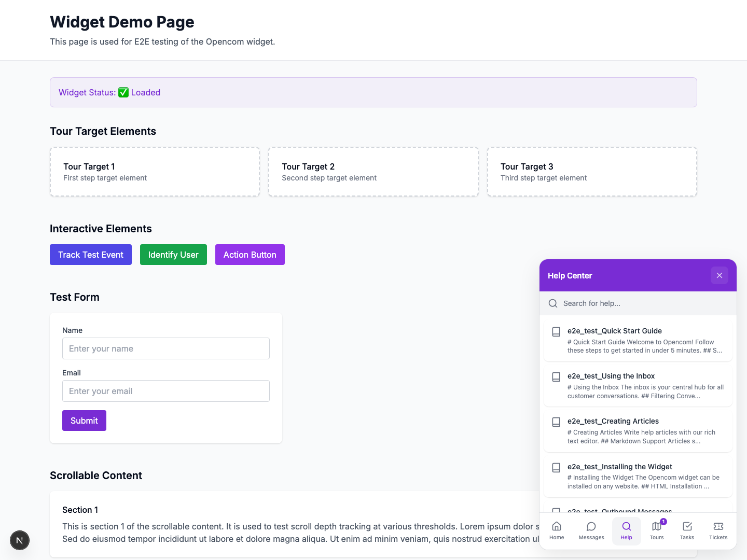The image size is (747, 560).
Task: Submit the Test Form
Action: 84,421
